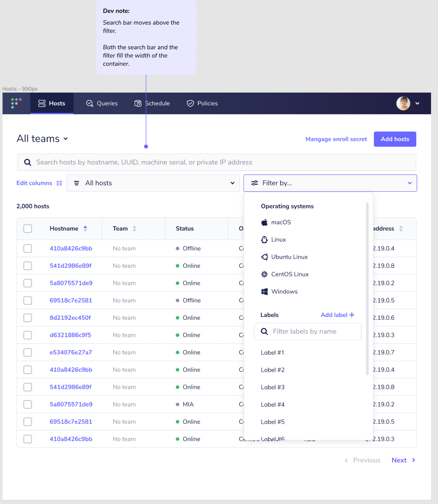Toggle the select-all hosts checkbox
The height and width of the screenshot is (504, 438).
28,229
